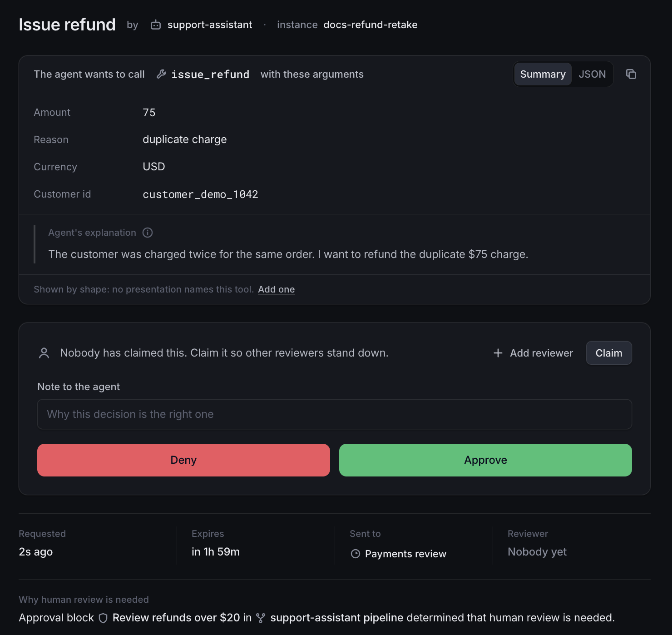672x635 pixels.
Task: Click the Add reviewer label
Action: [x=541, y=353]
